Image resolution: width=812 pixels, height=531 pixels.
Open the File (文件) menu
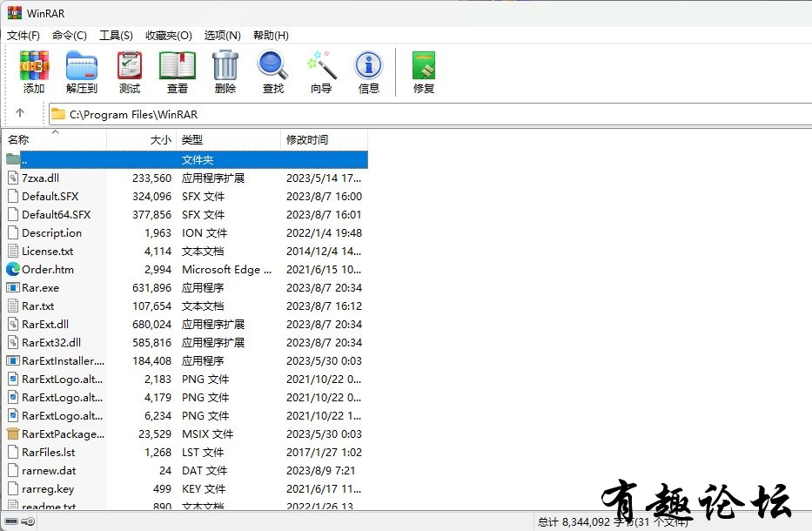click(23, 35)
